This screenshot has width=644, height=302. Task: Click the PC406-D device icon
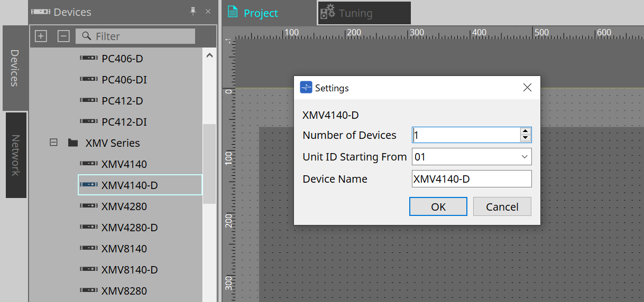(x=89, y=59)
